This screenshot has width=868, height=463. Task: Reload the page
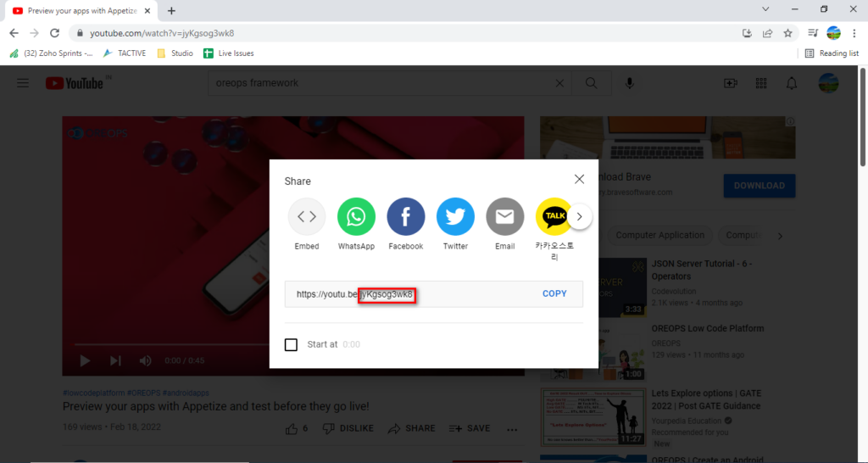[54, 33]
